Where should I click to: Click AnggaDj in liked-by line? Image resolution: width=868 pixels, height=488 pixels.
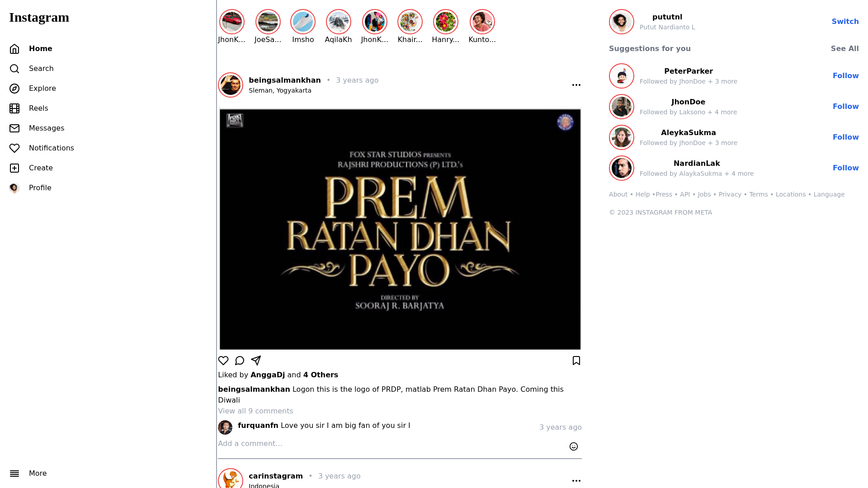pyautogui.click(x=268, y=375)
